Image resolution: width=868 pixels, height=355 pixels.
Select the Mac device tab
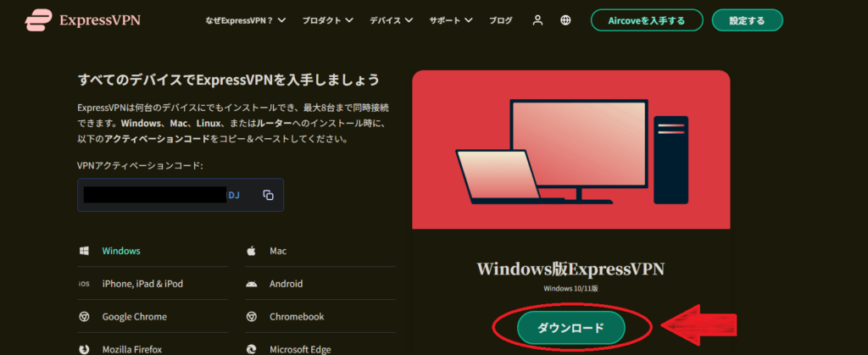point(320,251)
